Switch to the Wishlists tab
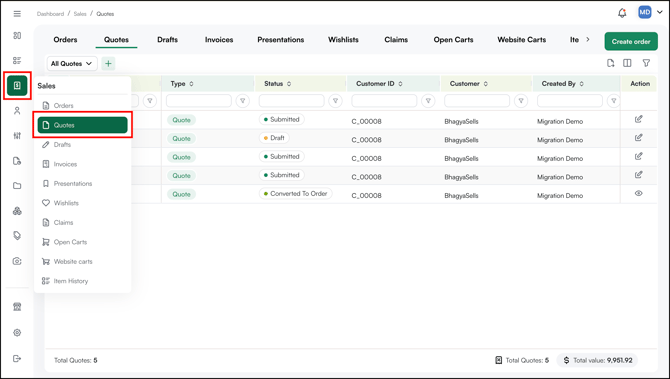The image size is (670, 379). 343,40
